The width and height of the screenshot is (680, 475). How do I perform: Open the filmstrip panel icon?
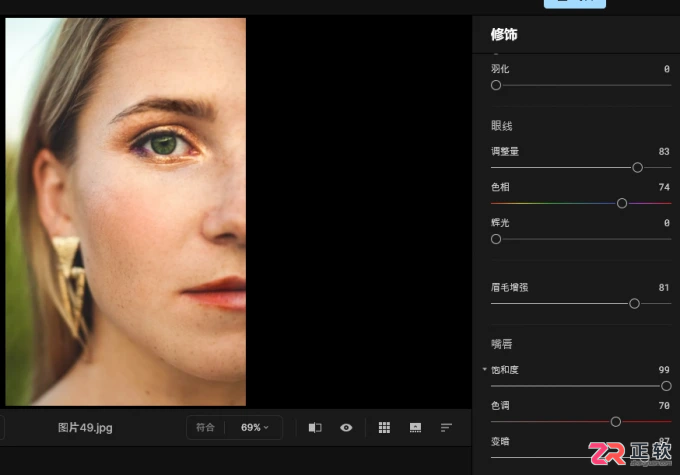(415, 428)
